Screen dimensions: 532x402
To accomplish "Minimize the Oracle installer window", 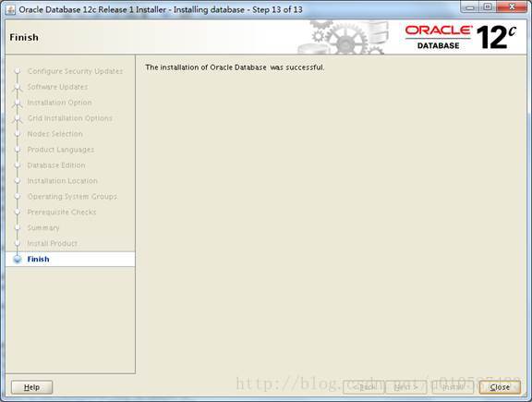I will click(470, 7).
